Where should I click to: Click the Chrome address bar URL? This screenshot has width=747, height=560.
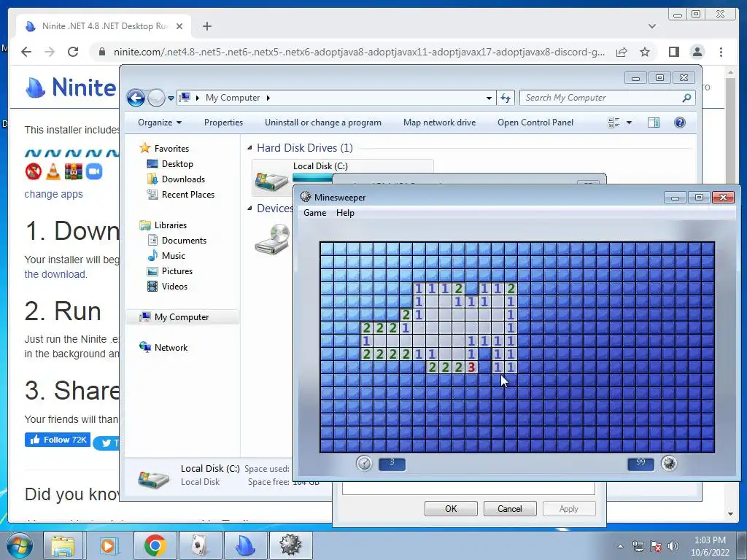tap(359, 52)
